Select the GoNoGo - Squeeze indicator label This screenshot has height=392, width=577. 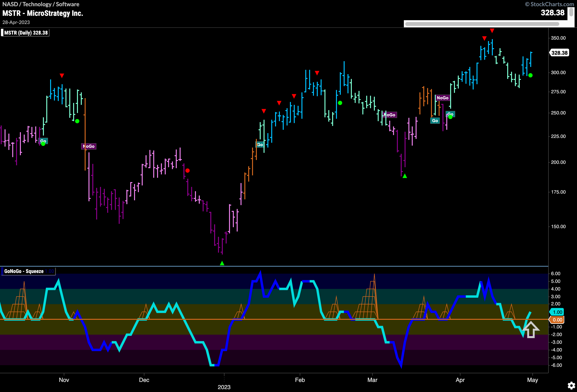point(28,271)
